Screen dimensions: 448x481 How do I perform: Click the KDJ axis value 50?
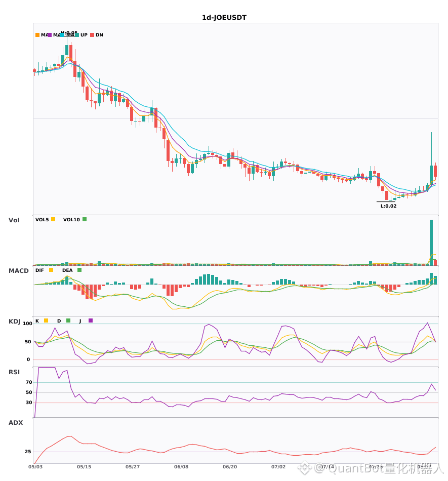click(28, 342)
